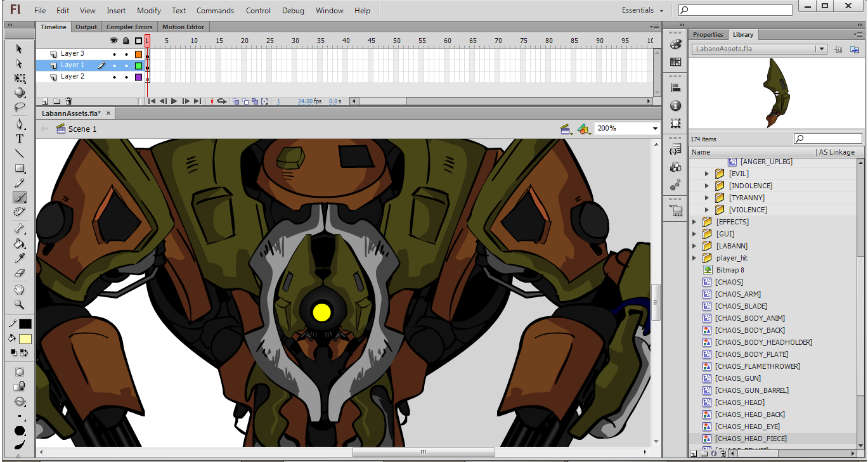Switch to the Compiler Errors tab
Viewport: 868px width, 462px height.
pyautogui.click(x=129, y=27)
